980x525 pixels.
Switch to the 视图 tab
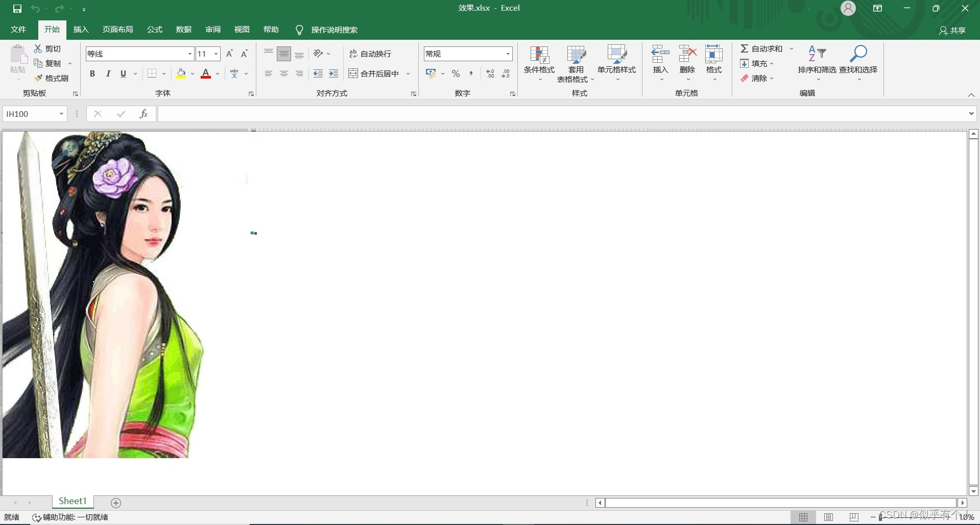point(242,30)
